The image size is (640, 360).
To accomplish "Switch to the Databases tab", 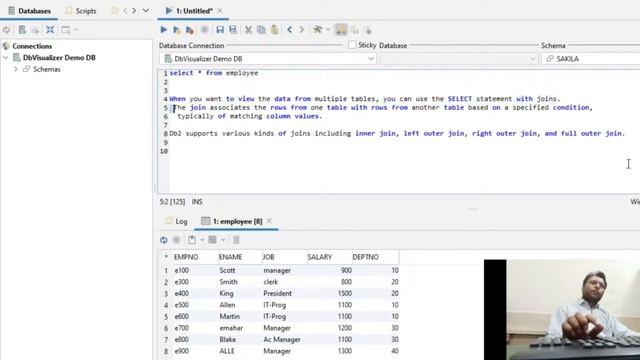I will [29, 11].
